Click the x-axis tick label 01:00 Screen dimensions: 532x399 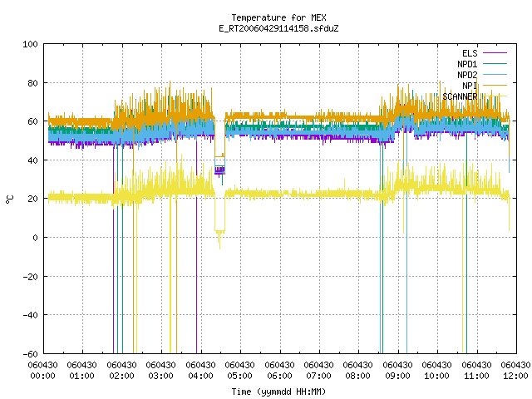point(81,376)
